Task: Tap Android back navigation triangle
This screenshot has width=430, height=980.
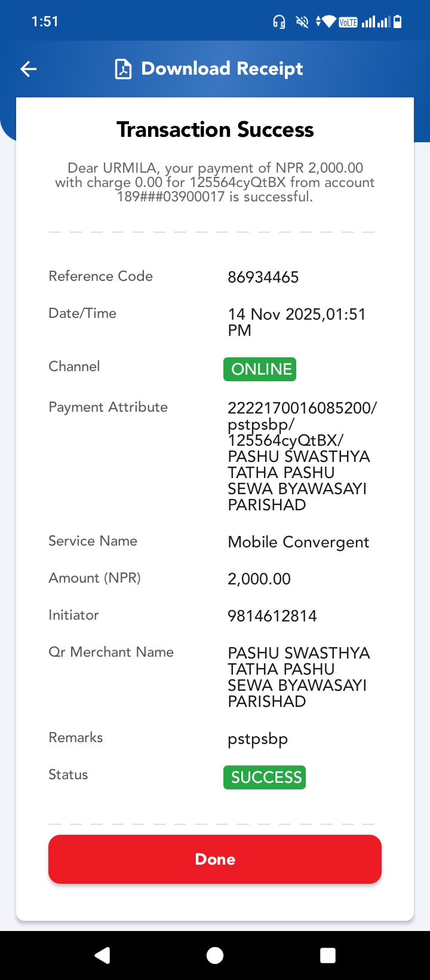Action: pos(102,955)
